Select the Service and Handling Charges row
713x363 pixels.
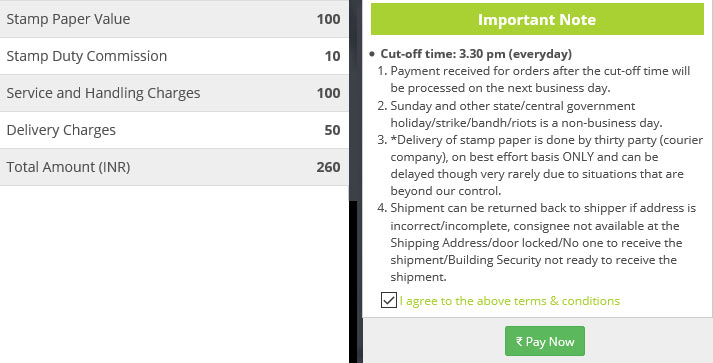pos(174,93)
